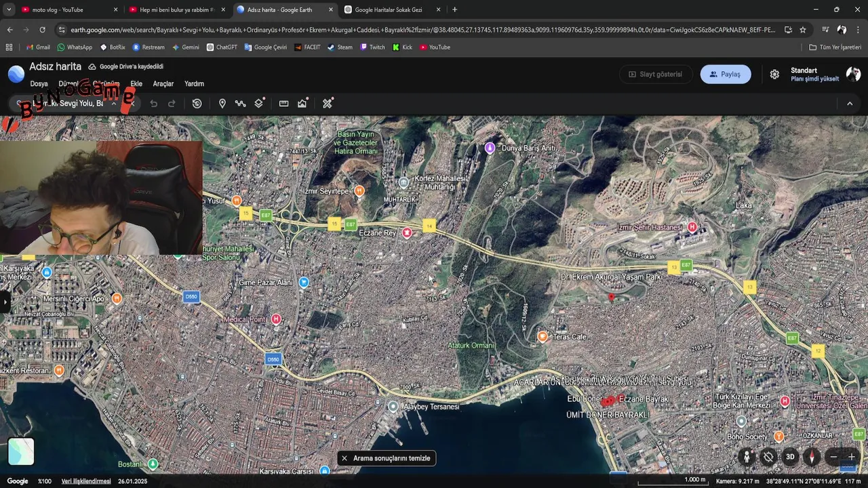Switch to the moto vlog YouTube tab
This screenshot has width=868, height=488.
click(x=70, y=10)
